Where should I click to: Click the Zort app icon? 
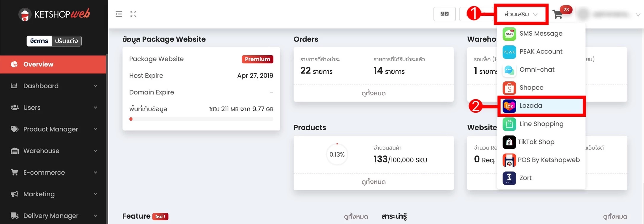click(x=509, y=178)
